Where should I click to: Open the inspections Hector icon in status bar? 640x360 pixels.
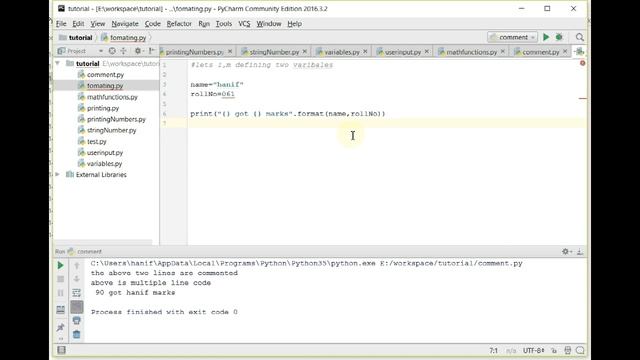[x=567, y=350]
